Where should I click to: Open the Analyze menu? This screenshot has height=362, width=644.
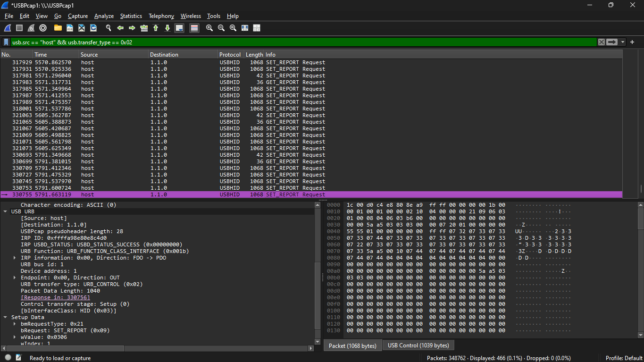(x=104, y=16)
